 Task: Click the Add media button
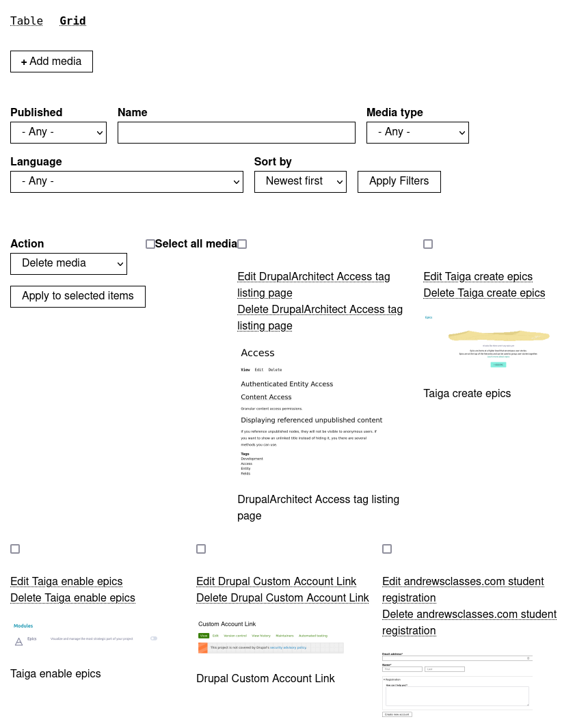point(51,62)
